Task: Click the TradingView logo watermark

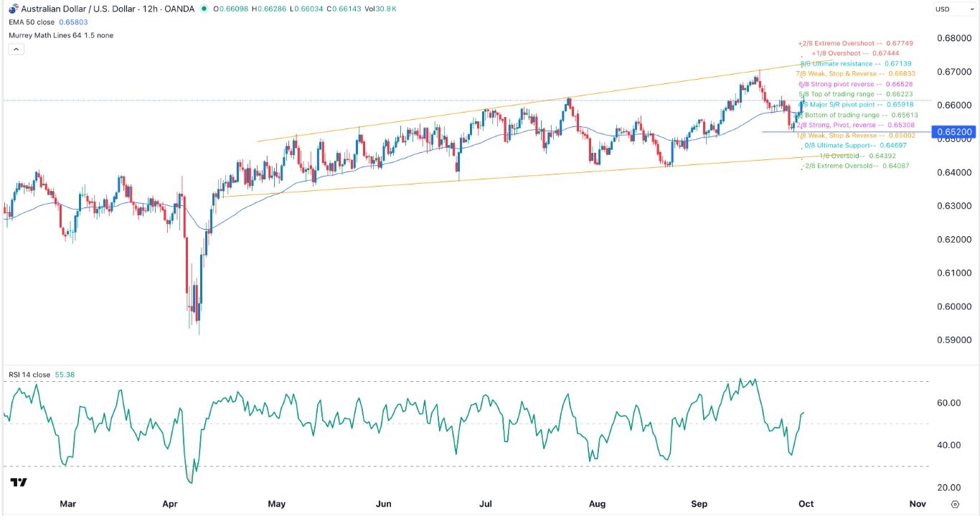Action: pos(18,482)
